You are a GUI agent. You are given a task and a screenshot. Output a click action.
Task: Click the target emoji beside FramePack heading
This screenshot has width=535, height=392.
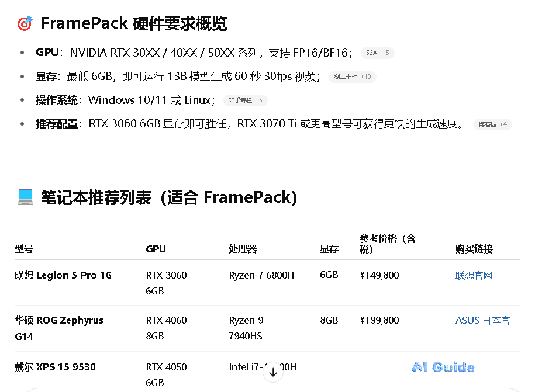point(25,24)
